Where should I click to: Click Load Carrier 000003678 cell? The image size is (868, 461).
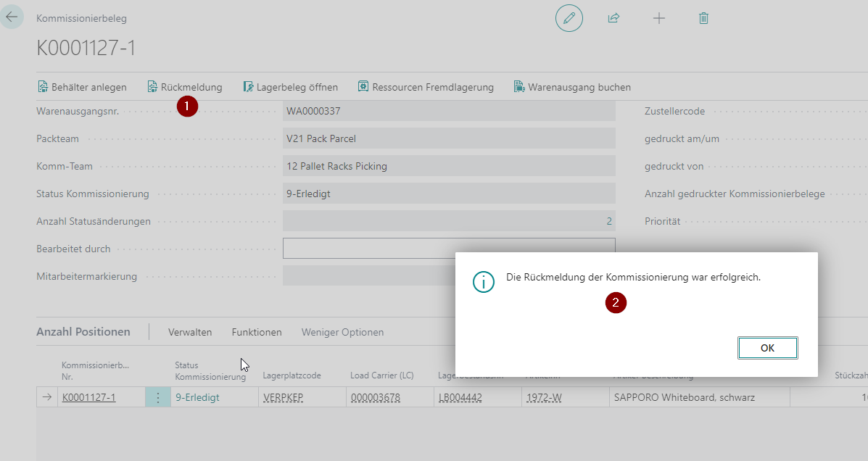pos(375,397)
